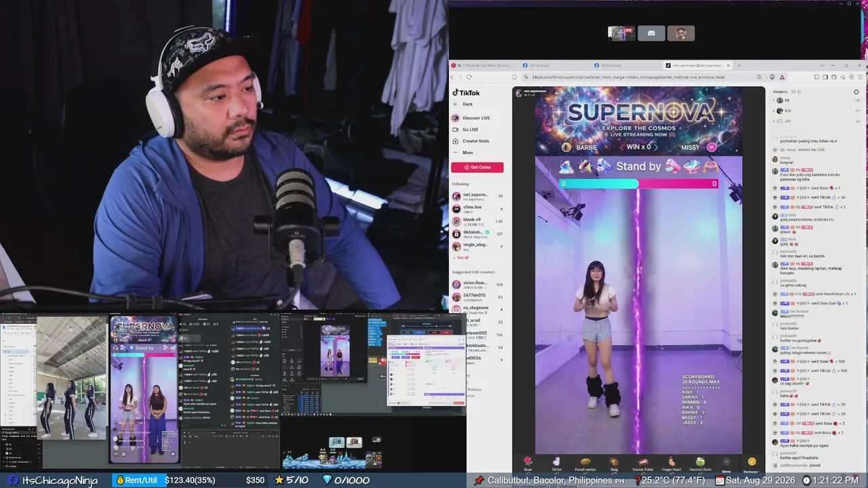Click Barbie's avatar on the Supernova banner

(x=567, y=147)
